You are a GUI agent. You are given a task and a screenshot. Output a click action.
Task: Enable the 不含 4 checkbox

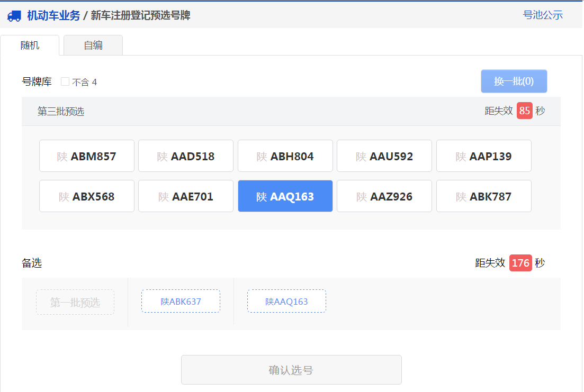[65, 81]
